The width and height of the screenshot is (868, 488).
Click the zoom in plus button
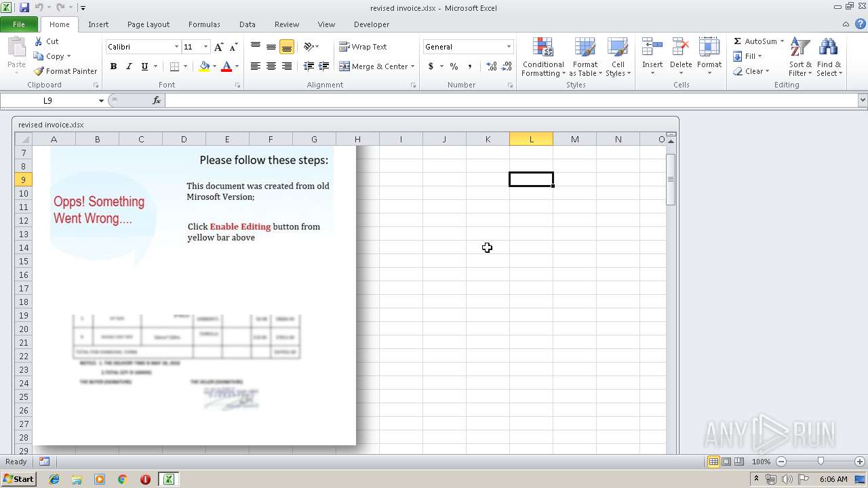pyautogui.click(x=860, y=462)
